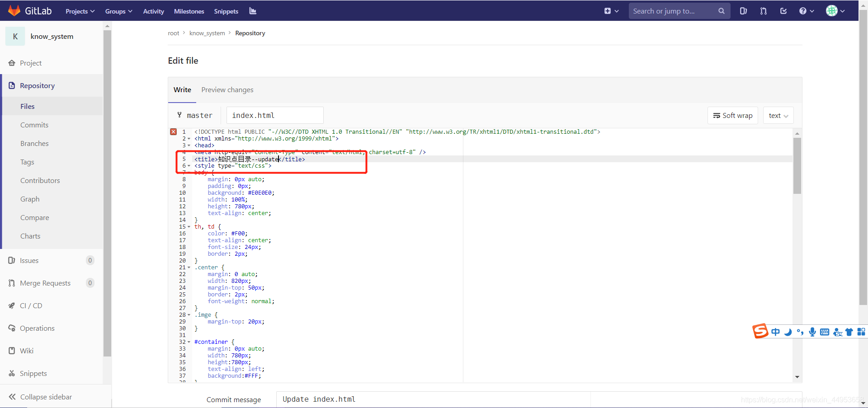Go to root breadcrumb link
Image resolution: width=868 pixels, height=408 pixels.
click(x=174, y=33)
